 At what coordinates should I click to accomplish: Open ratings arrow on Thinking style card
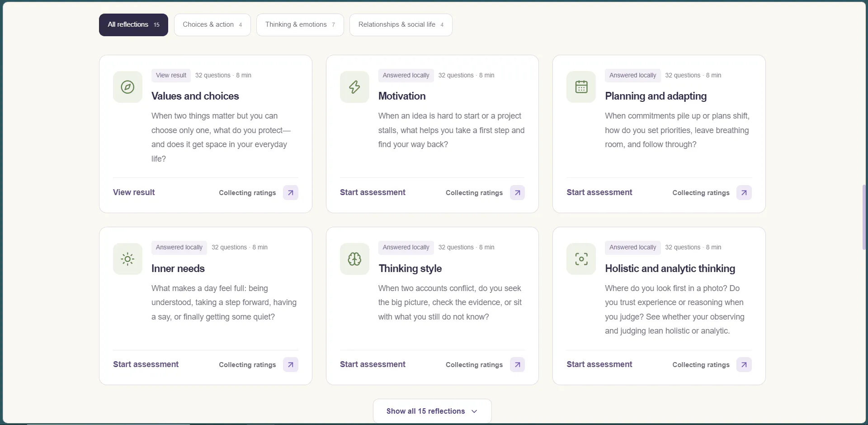tap(517, 364)
